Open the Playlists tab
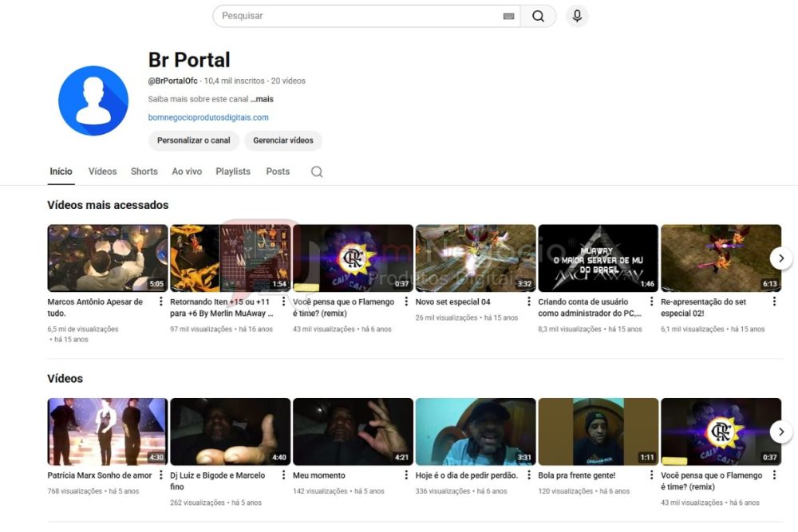The height and width of the screenshot is (532, 798). click(232, 171)
